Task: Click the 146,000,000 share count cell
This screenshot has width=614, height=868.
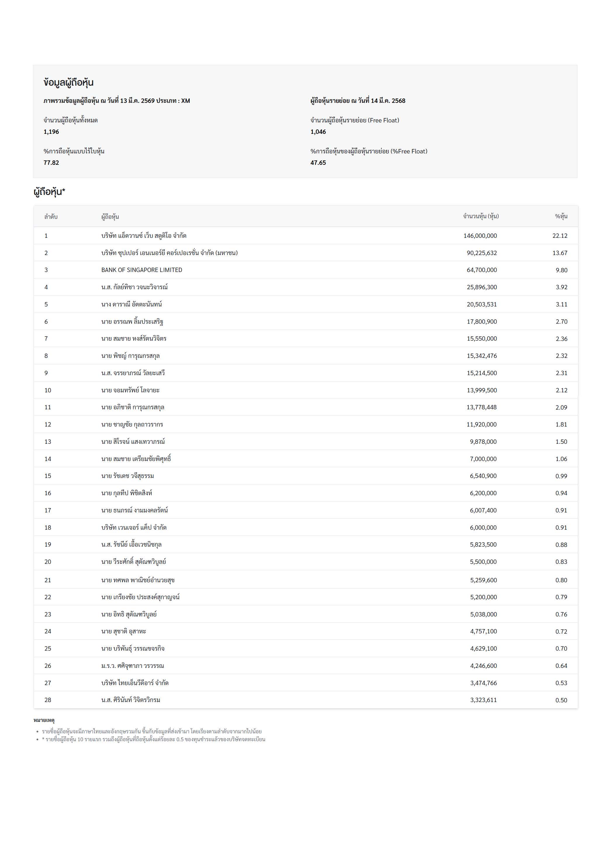Action: [x=480, y=236]
